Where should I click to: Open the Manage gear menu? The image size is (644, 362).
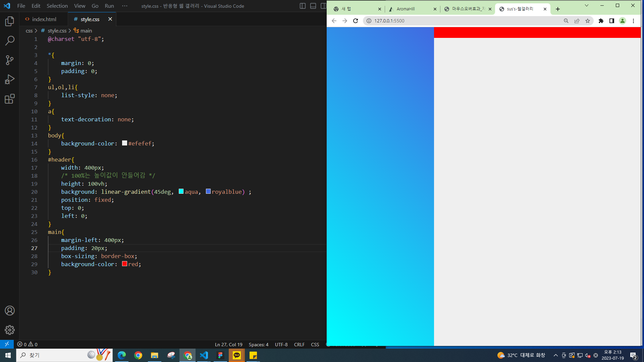click(x=10, y=330)
